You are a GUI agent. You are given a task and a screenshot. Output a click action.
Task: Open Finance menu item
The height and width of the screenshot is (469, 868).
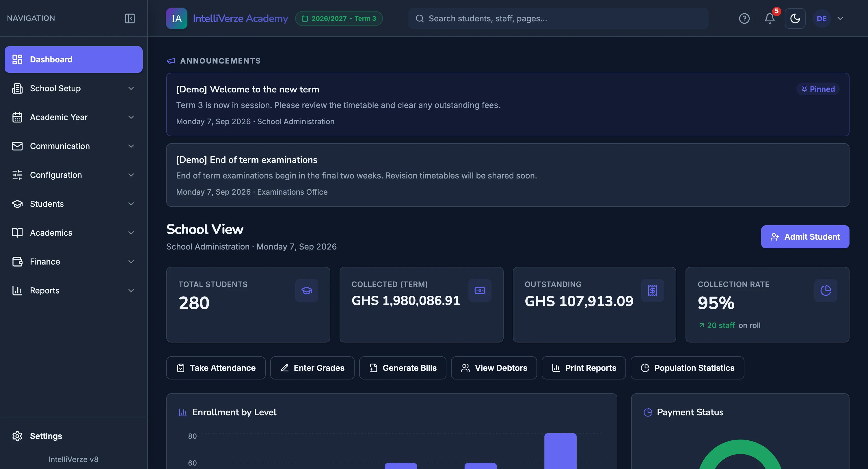click(73, 261)
